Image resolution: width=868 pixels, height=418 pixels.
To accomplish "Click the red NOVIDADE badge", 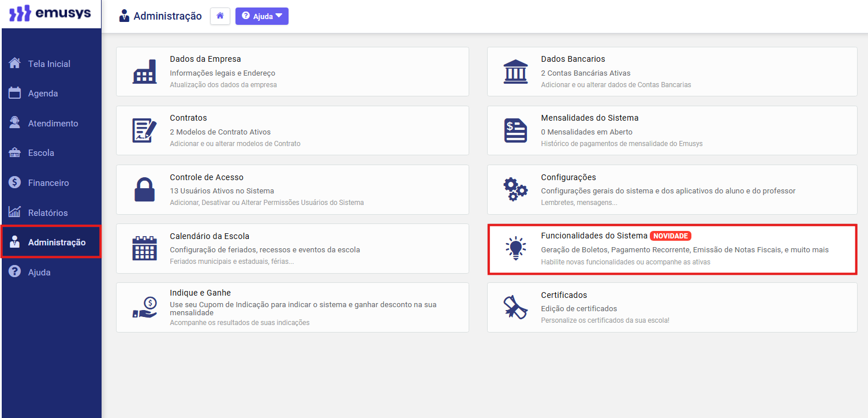I will 671,236.
